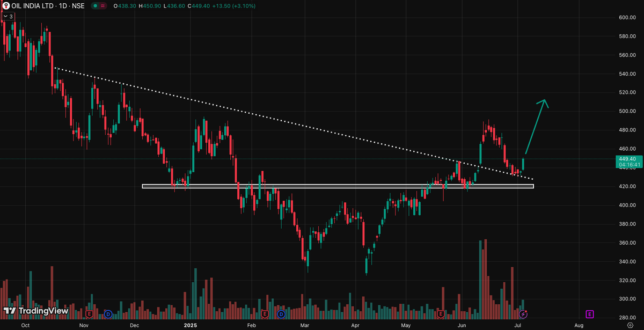
Task: Click the 420.00 price scale label
Action: 627,187
